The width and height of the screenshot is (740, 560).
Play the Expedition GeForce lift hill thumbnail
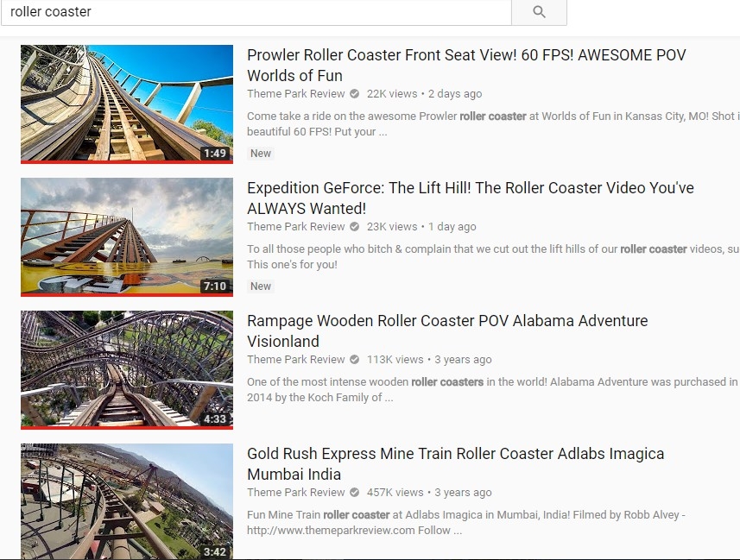[127, 237]
